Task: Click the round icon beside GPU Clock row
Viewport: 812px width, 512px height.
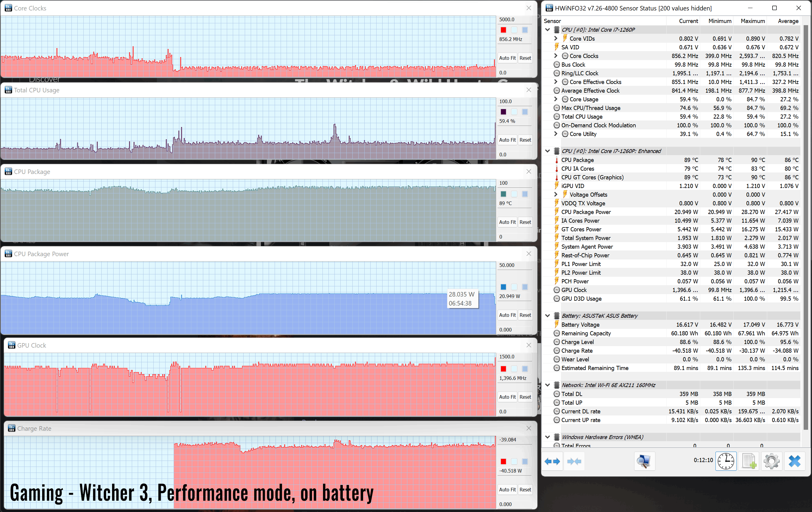Action: [557, 290]
